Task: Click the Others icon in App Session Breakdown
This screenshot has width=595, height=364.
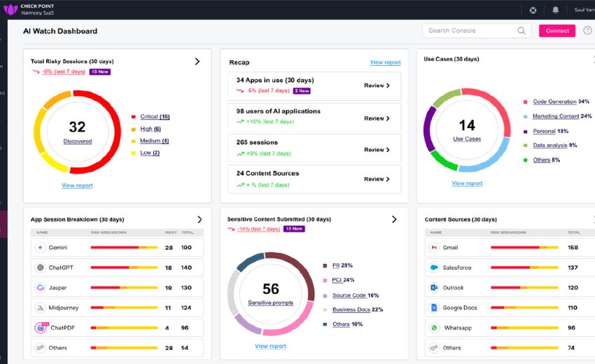Action: pyautogui.click(x=40, y=348)
